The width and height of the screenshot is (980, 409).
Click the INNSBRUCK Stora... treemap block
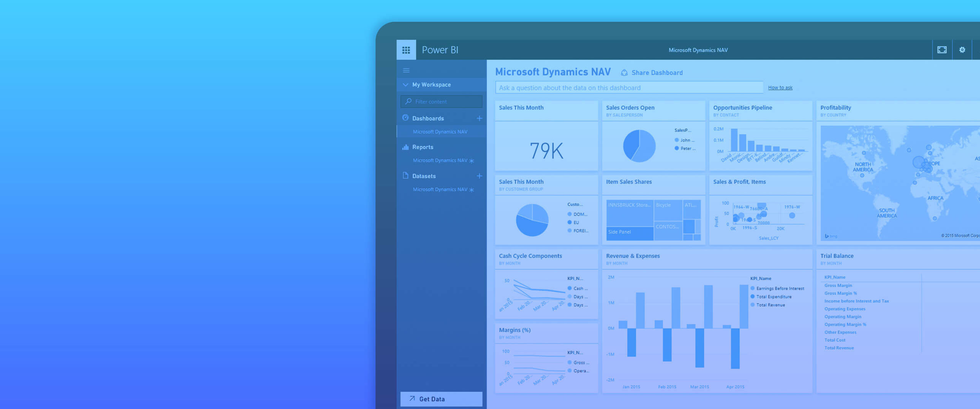click(x=630, y=213)
